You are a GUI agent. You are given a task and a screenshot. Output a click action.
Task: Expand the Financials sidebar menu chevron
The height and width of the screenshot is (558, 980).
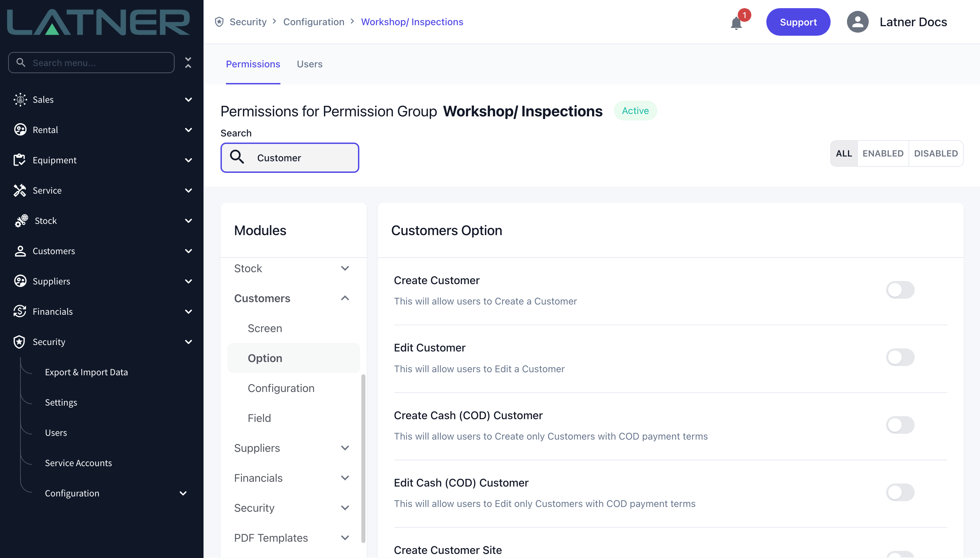(188, 312)
